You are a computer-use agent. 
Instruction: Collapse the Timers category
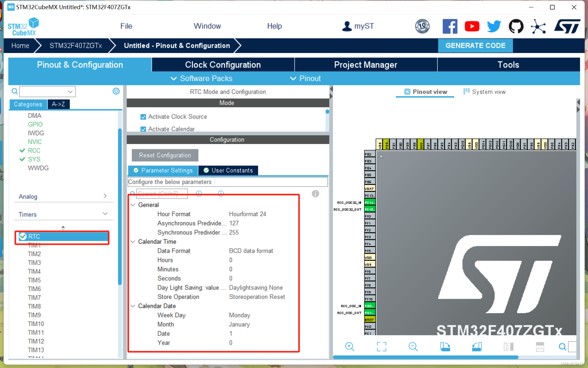coord(105,214)
